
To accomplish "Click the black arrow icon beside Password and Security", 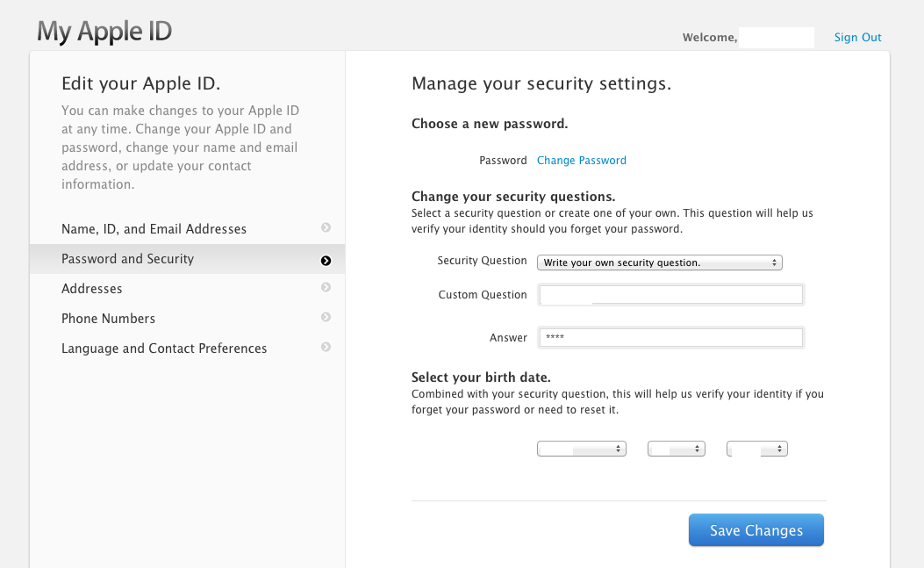I will click(x=326, y=261).
